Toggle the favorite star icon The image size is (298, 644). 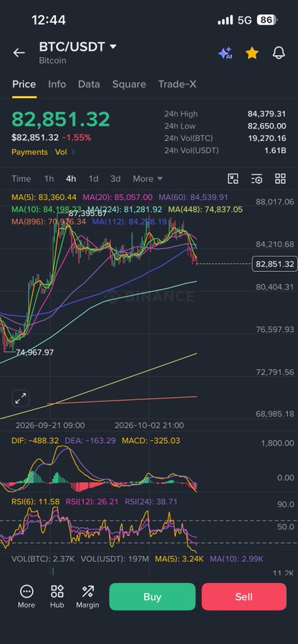coord(252,52)
